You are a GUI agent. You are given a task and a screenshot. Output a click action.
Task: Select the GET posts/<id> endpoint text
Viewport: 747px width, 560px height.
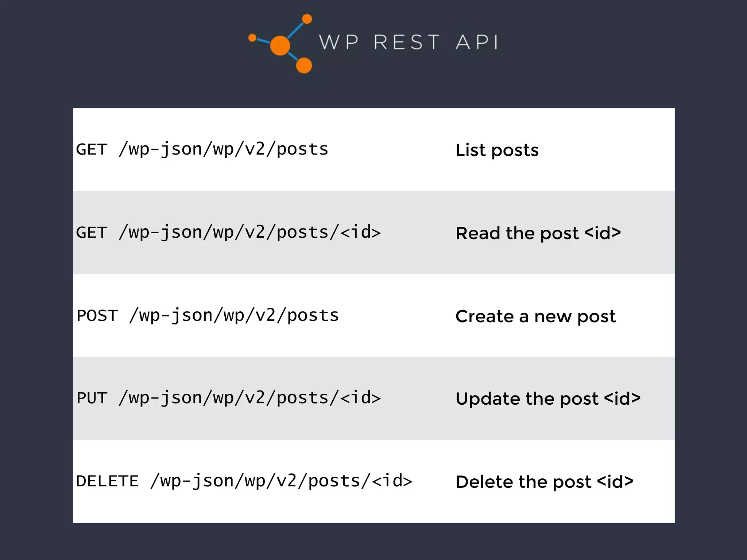coord(228,233)
